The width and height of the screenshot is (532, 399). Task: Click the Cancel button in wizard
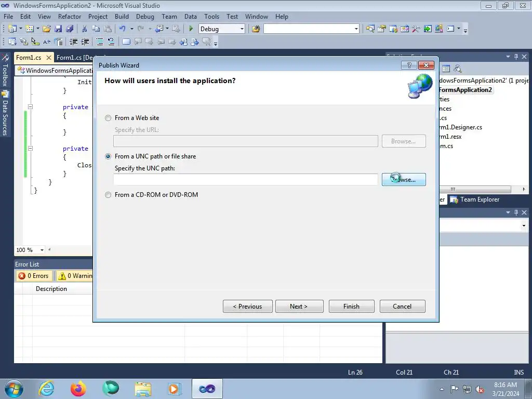coord(403,307)
